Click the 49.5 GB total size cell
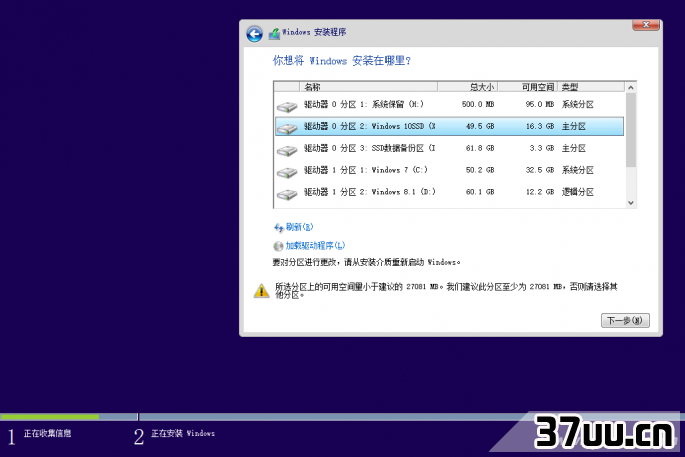Screen dimensions: 685x457 (480, 126)
